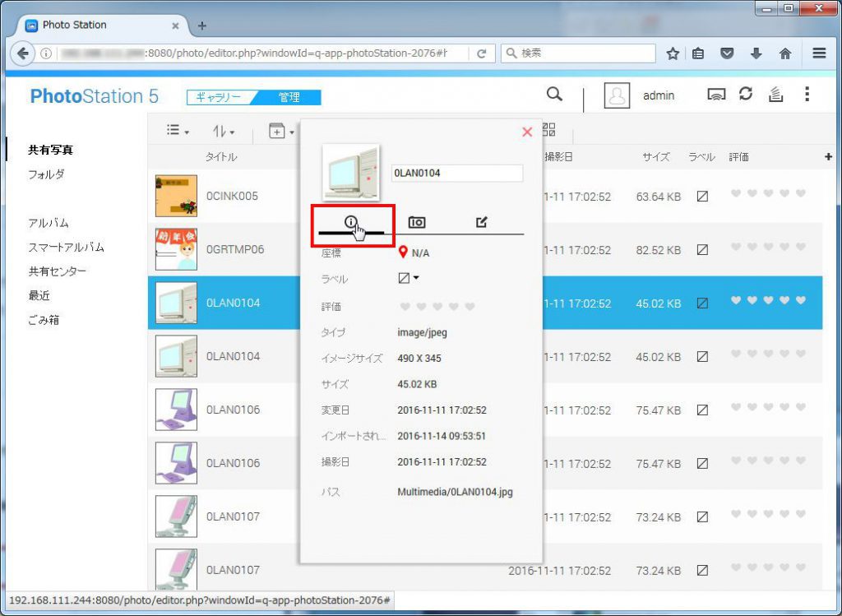Click the site information icon in address bar

tap(47, 53)
